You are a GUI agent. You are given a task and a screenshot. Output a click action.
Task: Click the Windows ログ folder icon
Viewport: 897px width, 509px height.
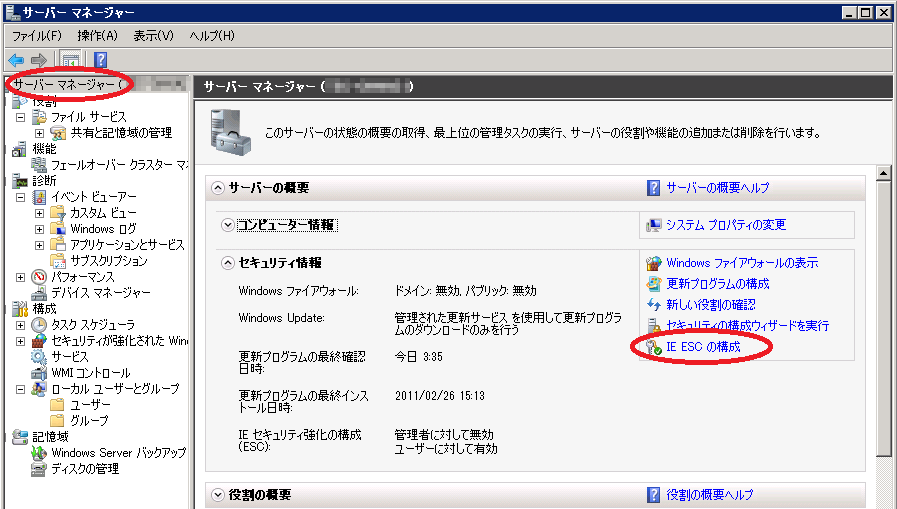pos(58,229)
